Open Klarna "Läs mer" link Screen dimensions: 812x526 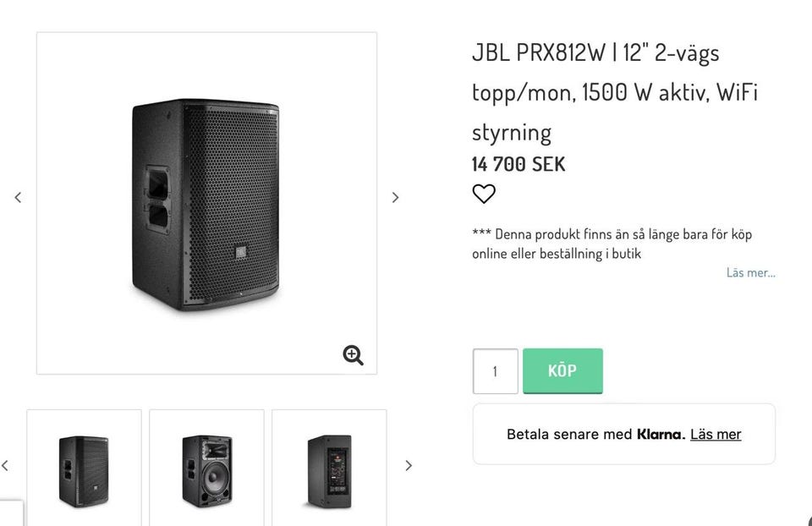[715, 435]
